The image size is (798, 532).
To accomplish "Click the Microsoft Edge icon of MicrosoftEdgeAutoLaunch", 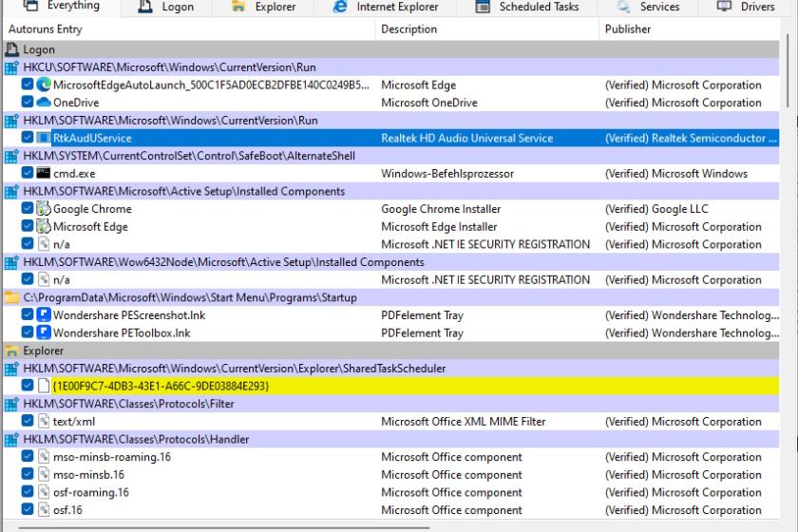I will [x=44, y=85].
